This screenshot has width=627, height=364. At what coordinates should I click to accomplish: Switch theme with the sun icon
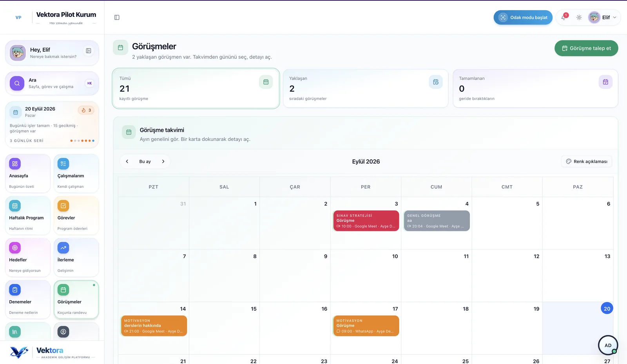[579, 17]
